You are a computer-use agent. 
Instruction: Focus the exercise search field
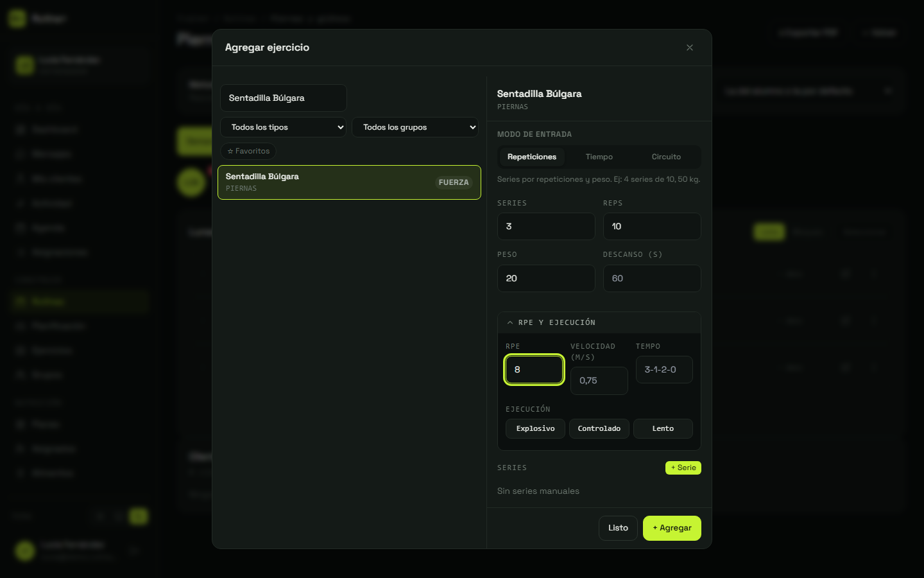click(x=284, y=98)
